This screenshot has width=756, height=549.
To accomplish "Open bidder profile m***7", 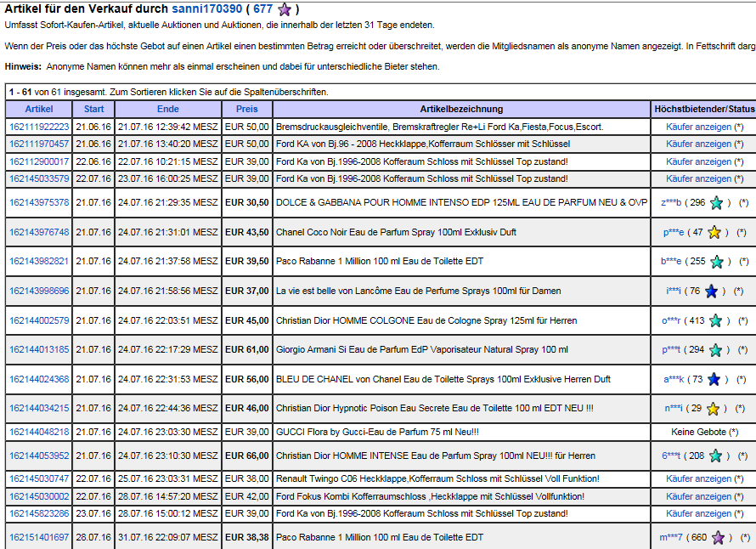I will click(671, 537).
